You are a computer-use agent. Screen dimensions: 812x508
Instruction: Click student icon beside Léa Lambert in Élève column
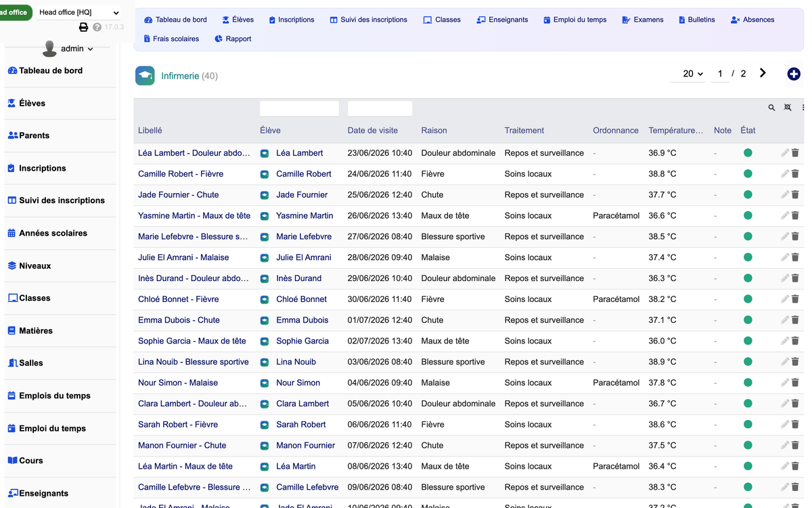tap(265, 154)
